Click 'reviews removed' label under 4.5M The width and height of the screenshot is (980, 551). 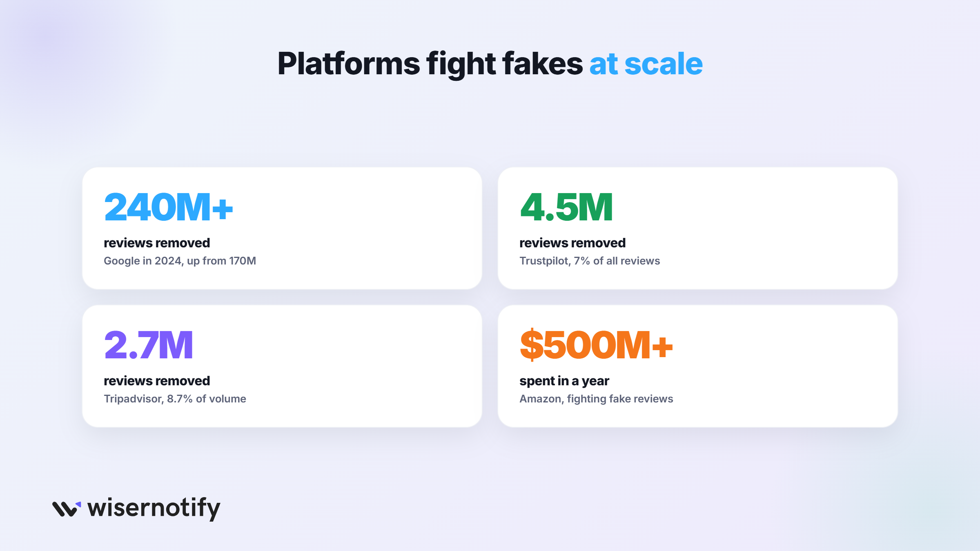[572, 243]
